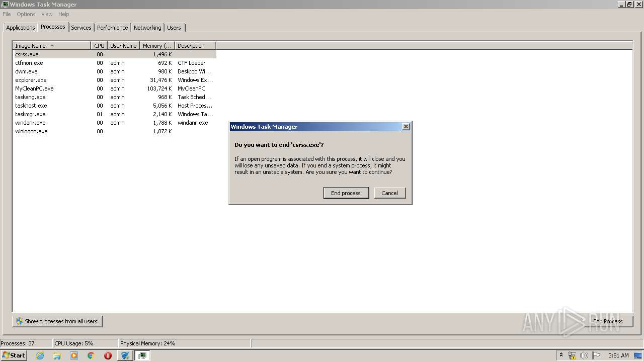Open Windows Media Player taskbar icon

(74, 355)
